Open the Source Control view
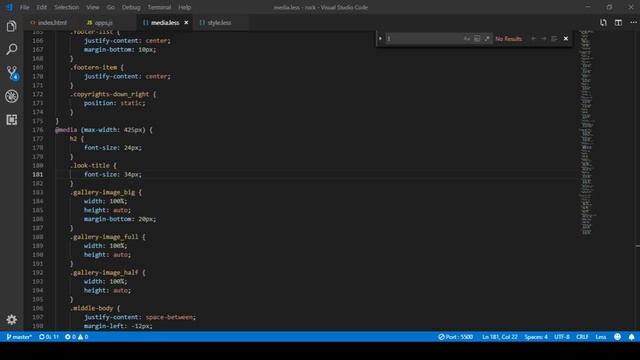Screen dimensions: 640x360 click(x=12, y=73)
